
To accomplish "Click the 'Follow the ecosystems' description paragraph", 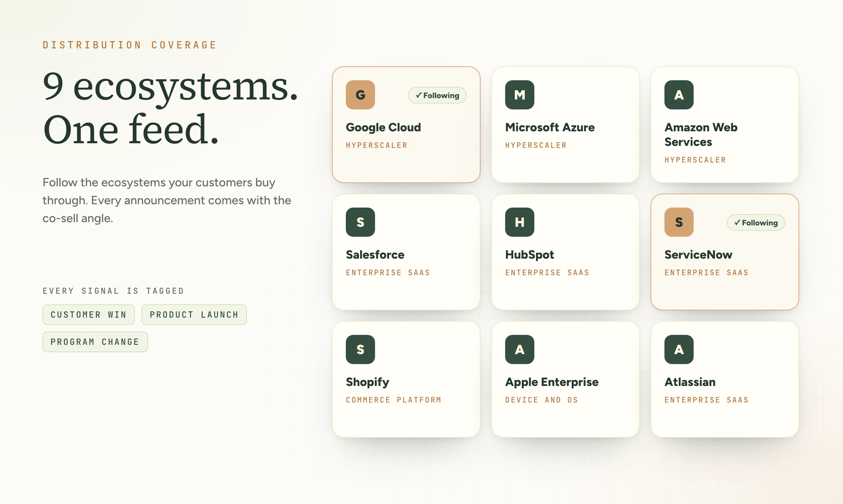I will click(x=167, y=200).
